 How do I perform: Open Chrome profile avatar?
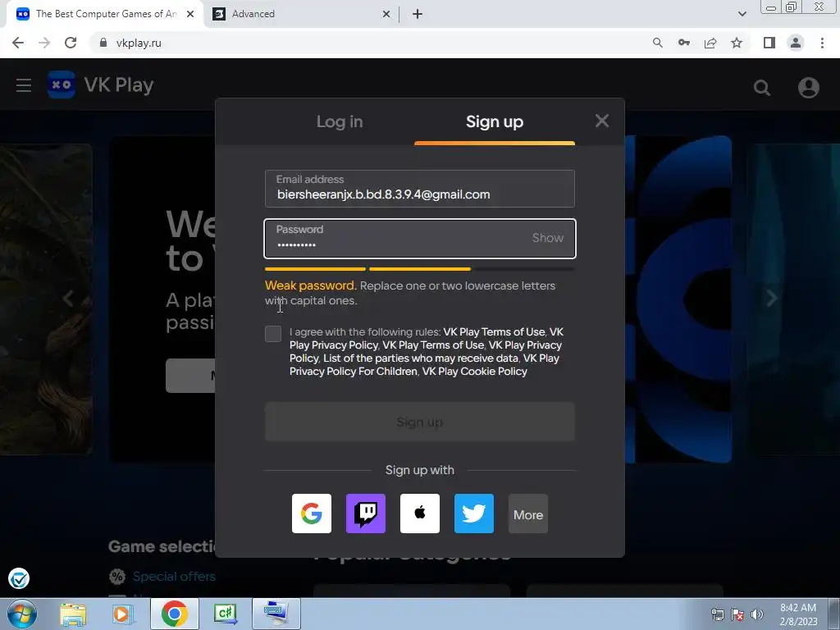pyautogui.click(x=796, y=43)
